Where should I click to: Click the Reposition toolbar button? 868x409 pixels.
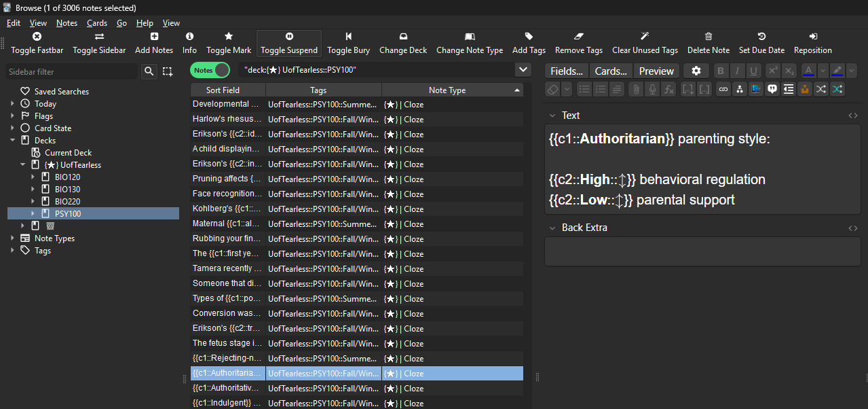(813, 43)
